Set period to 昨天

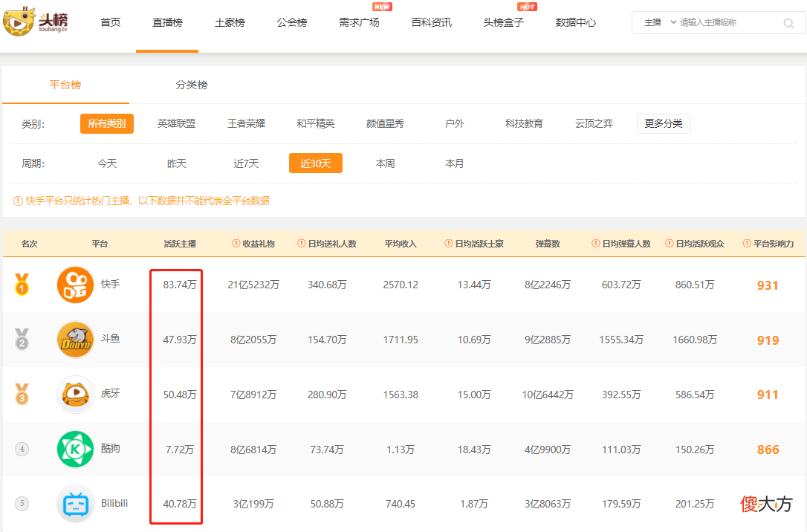pyautogui.click(x=177, y=163)
